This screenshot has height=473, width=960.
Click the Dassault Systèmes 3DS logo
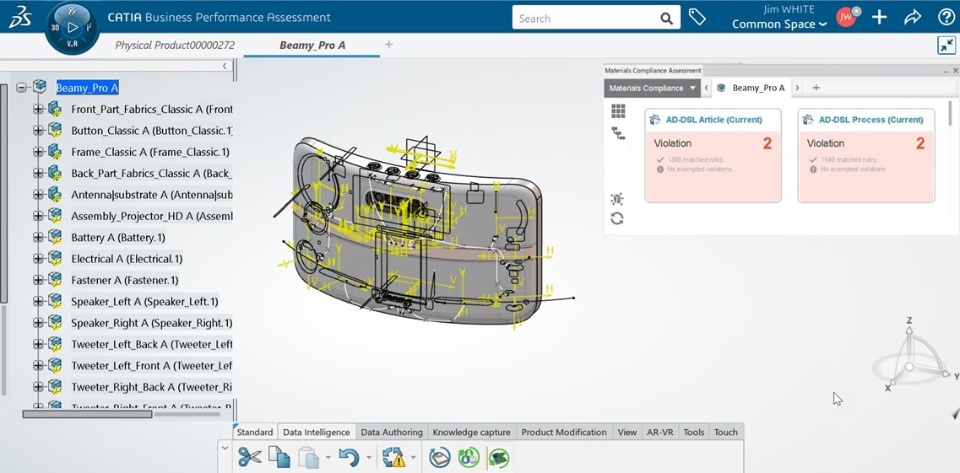tap(20, 17)
